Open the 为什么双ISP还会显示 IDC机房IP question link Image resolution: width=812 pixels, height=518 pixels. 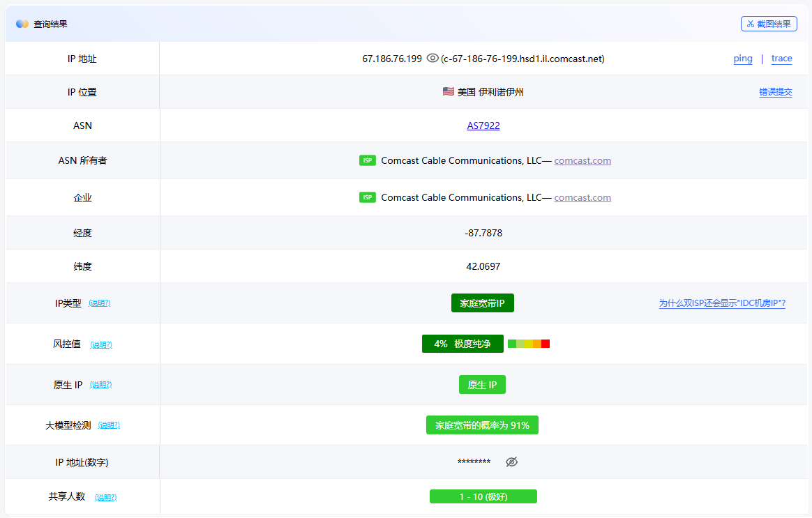tap(722, 303)
